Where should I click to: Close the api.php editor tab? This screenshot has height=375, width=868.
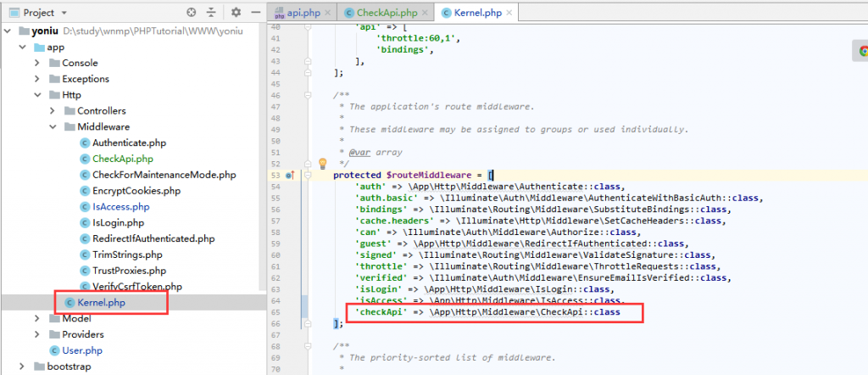coord(328,13)
